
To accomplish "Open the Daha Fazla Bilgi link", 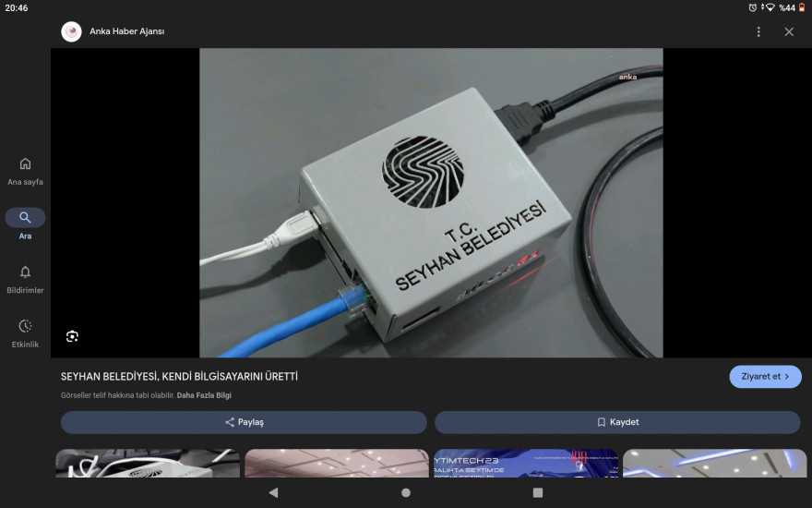I will point(204,395).
